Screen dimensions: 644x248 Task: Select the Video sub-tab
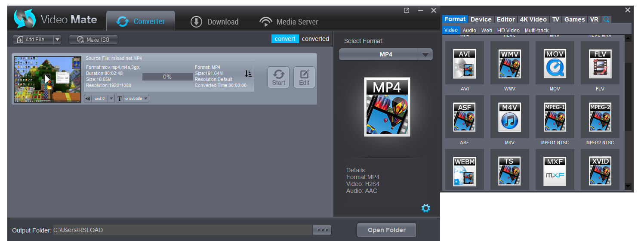[451, 30]
